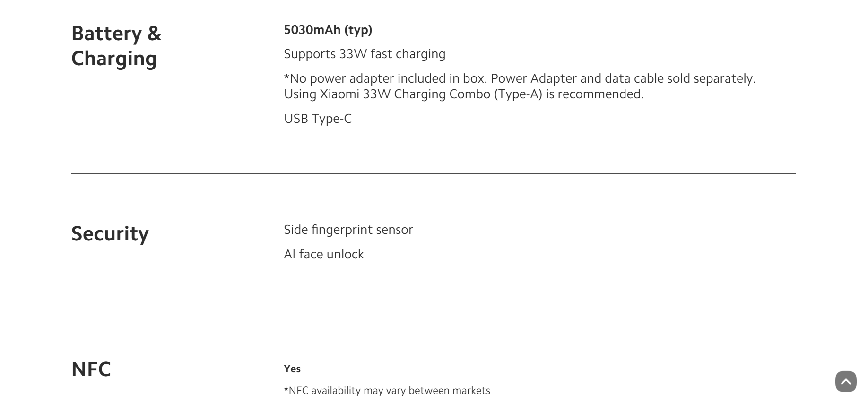
Task: Click the Battery & Charging section heading
Action: pyautogui.click(x=116, y=46)
